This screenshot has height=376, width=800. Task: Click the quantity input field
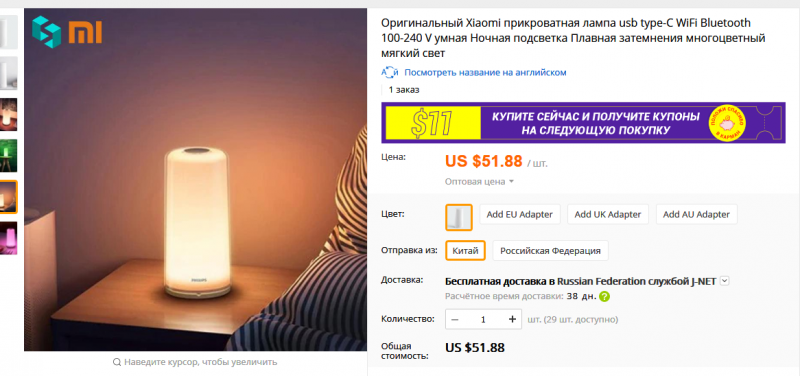coord(483,319)
